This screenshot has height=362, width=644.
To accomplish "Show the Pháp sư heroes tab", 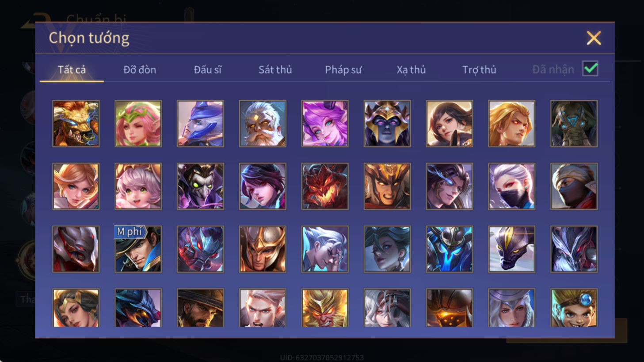I will 343,70.
